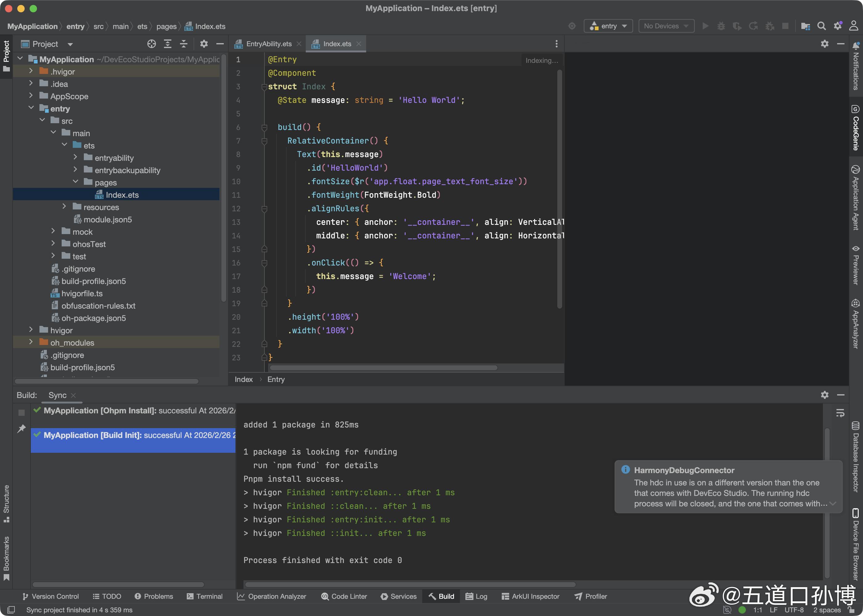Switch to EntryAbility.ets editor tab

pos(268,44)
